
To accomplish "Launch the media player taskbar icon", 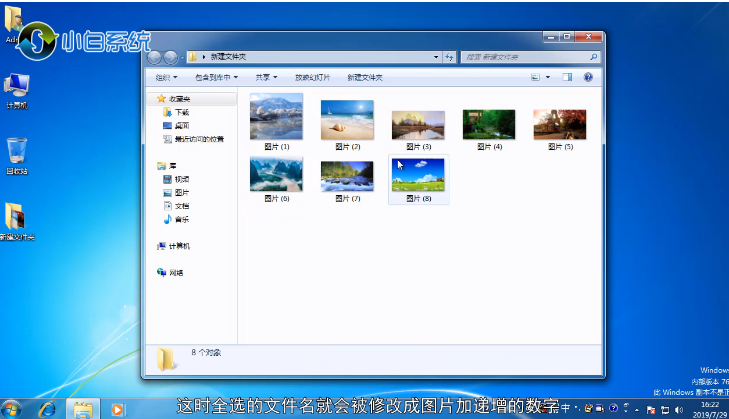I will (x=117, y=408).
